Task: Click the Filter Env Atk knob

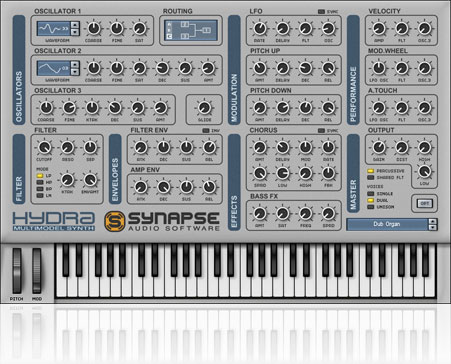Action: click(141, 147)
